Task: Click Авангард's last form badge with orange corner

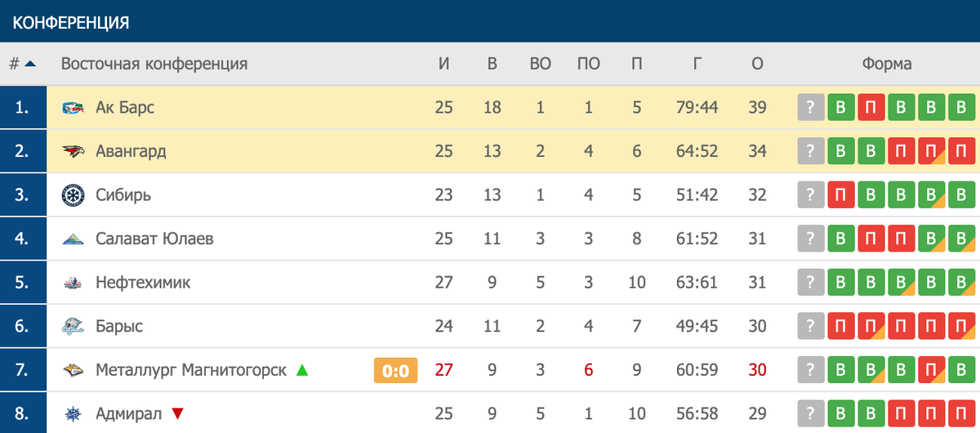Action: [x=960, y=151]
